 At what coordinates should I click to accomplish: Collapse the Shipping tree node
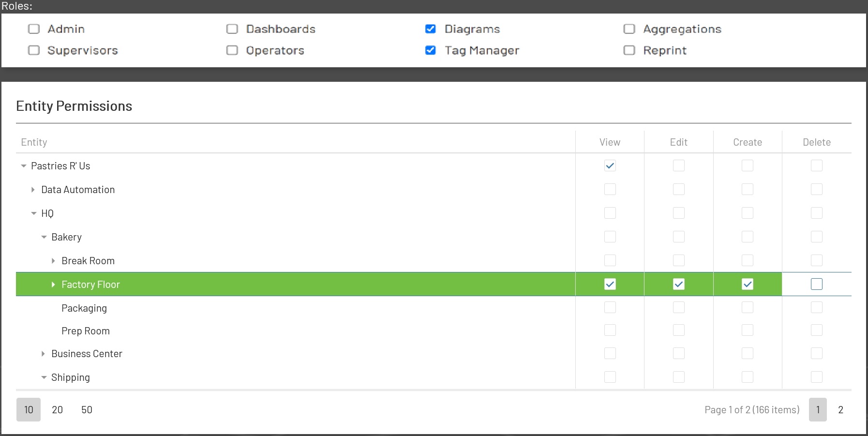click(x=44, y=377)
